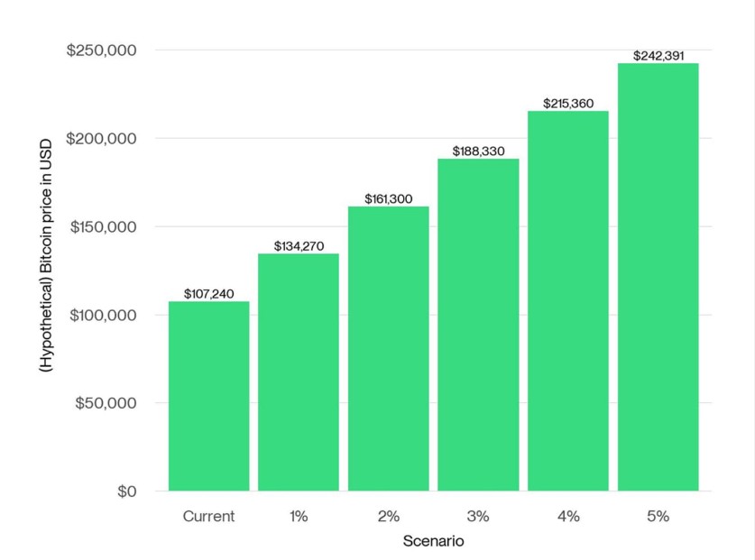This screenshot has height=560, width=755.
Task: Click the $0 y-axis tick label
Action: (125, 491)
